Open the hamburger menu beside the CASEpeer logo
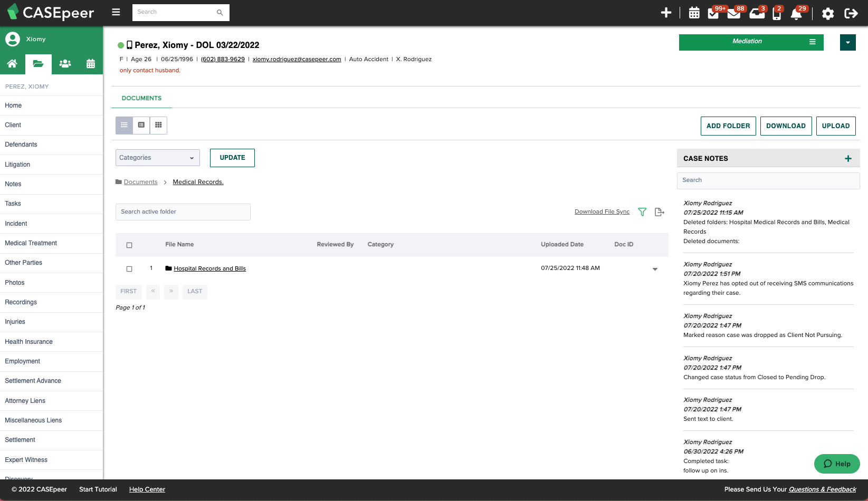Image resolution: width=868 pixels, height=501 pixels. (116, 12)
